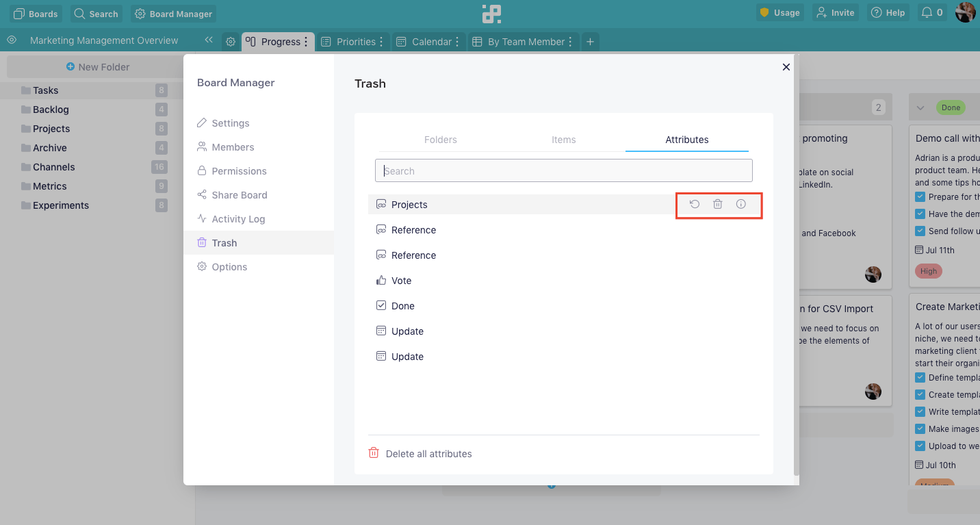Uncheck the 'Prepare for th…' checklist item
The width and height of the screenshot is (980, 525).
(x=920, y=197)
